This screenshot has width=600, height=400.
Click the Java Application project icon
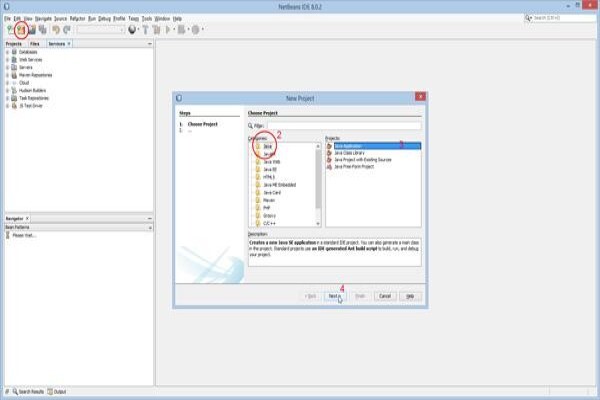(329, 146)
